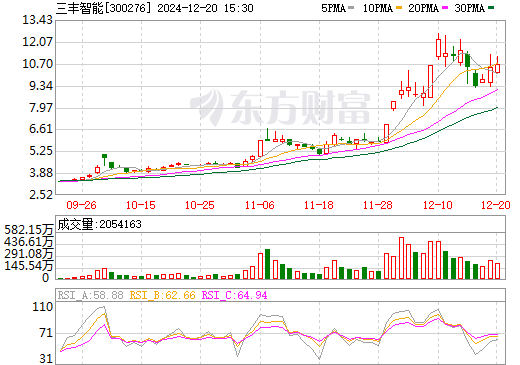520x365 pixels.
Task: Click the grey 5PMA color swatch
Action: click(x=351, y=8)
